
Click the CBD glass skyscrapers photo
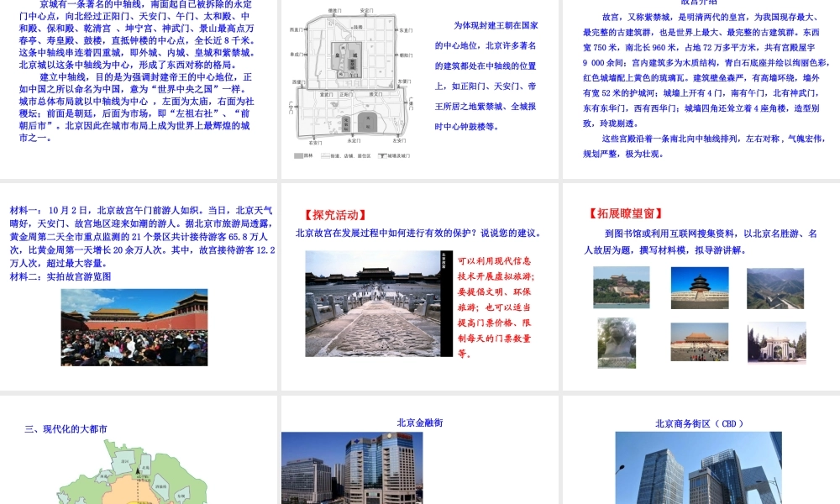point(699,468)
